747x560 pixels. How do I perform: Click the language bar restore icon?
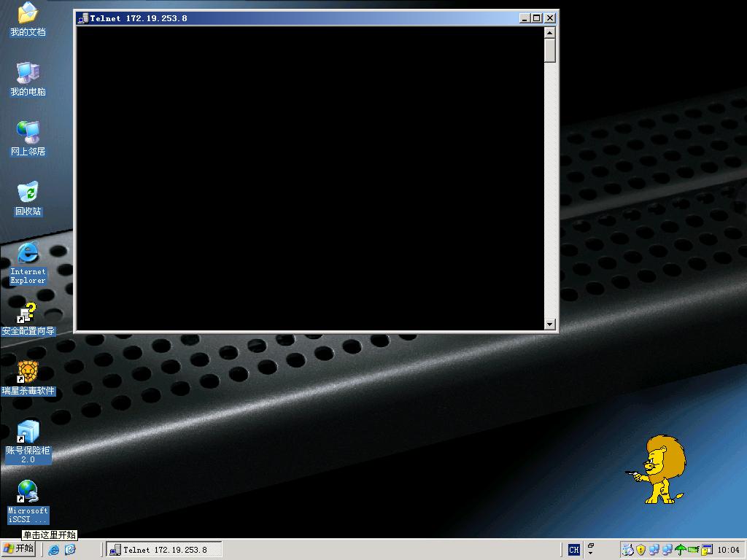tap(591, 545)
